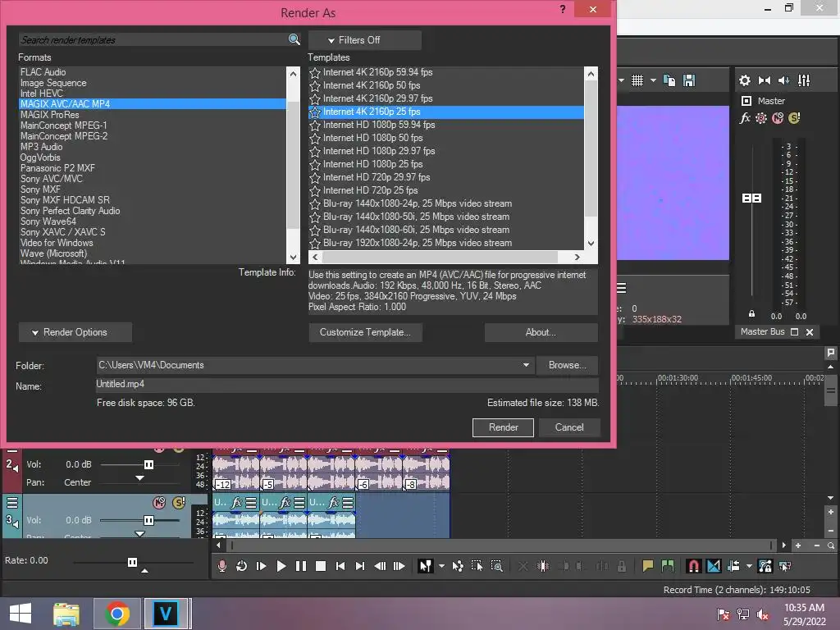Open Master FX icon
This screenshot has width=840, height=630.
point(745,118)
